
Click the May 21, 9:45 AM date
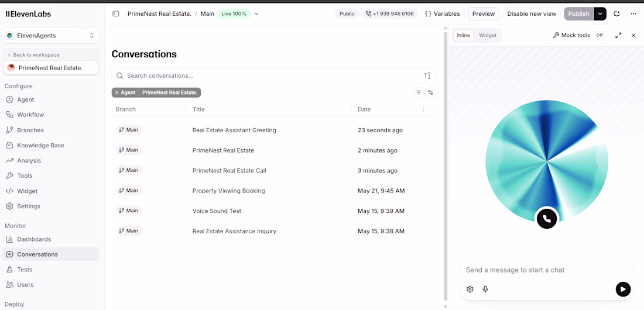381,191
